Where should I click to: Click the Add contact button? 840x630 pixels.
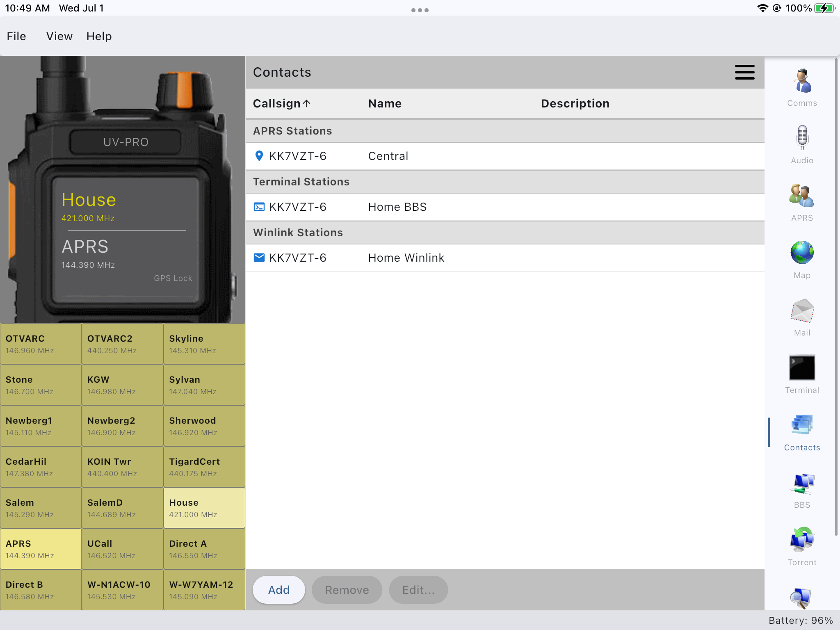click(x=279, y=590)
